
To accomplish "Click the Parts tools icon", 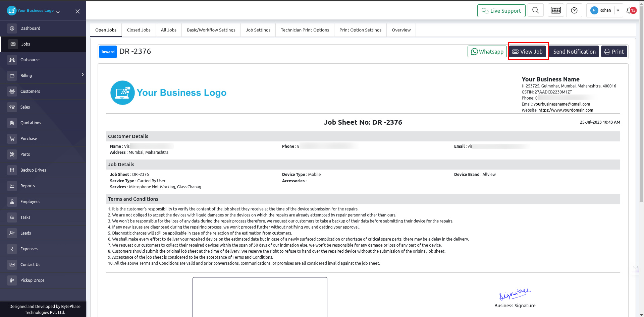I will [x=12, y=154].
